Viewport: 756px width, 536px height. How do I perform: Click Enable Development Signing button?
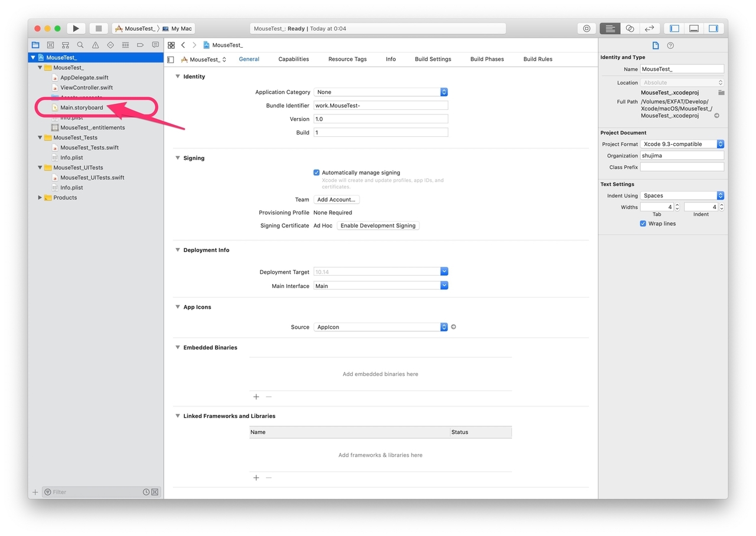point(378,225)
